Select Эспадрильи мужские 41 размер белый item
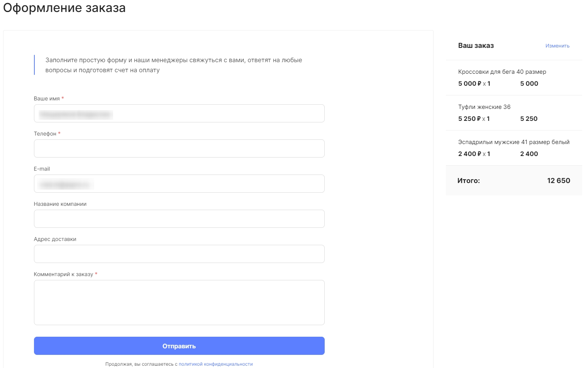 point(514,142)
